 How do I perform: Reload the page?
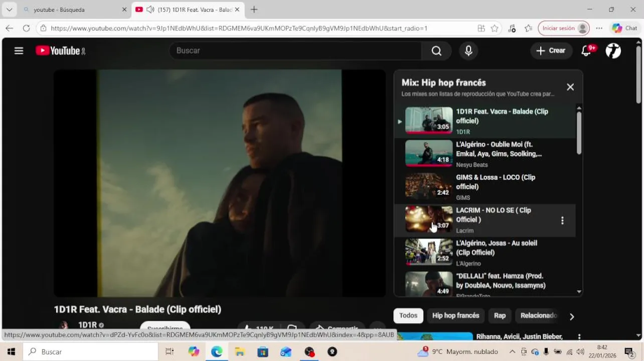point(26,28)
